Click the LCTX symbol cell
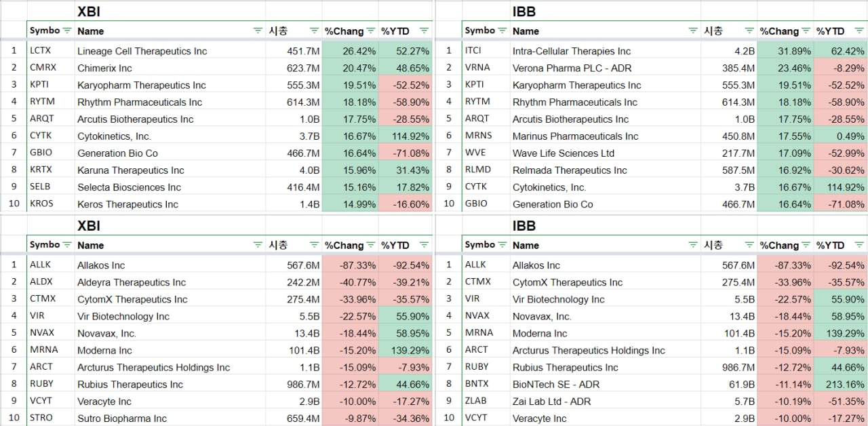 click(51, 51)
